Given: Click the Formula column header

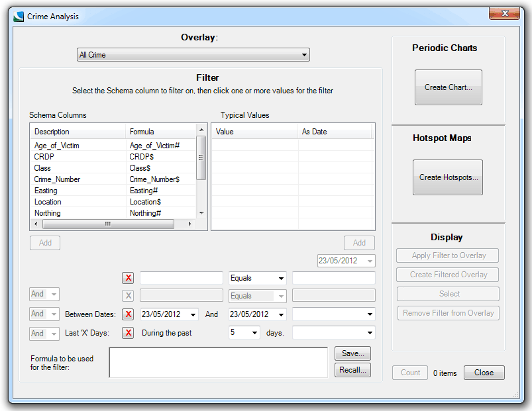Looking at the screenshot, I should tap(161, 132).
